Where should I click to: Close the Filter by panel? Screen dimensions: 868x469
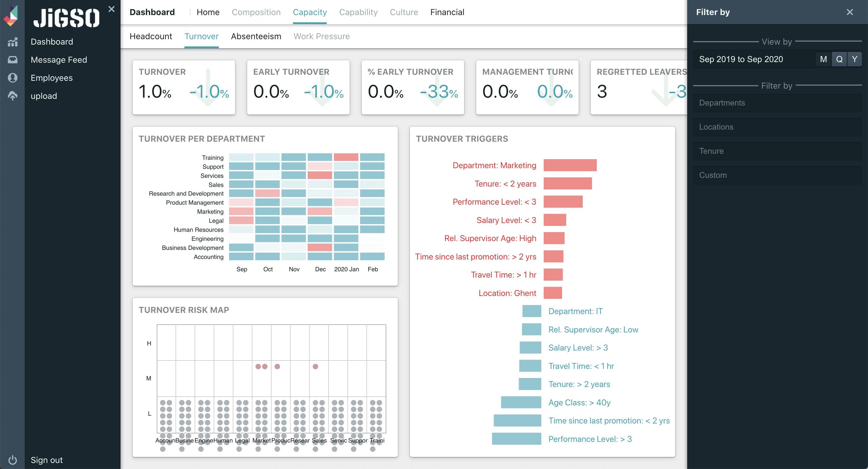tap(850, 12)
